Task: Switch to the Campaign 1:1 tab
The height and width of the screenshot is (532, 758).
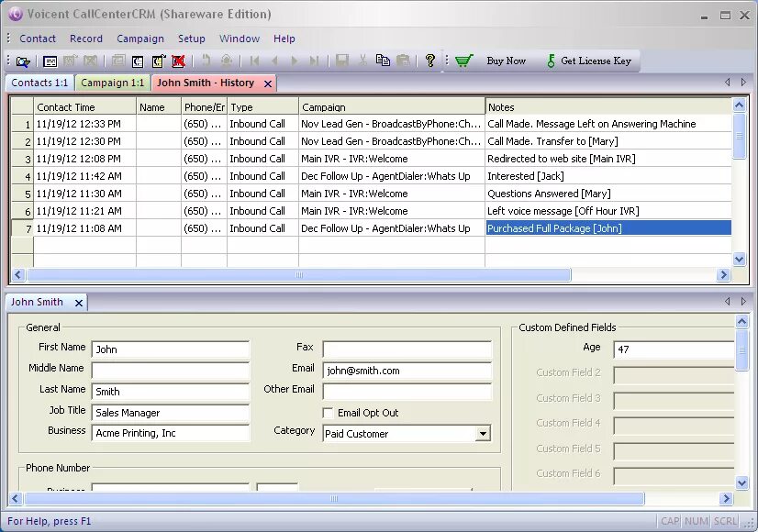Action: pos(113,83)
